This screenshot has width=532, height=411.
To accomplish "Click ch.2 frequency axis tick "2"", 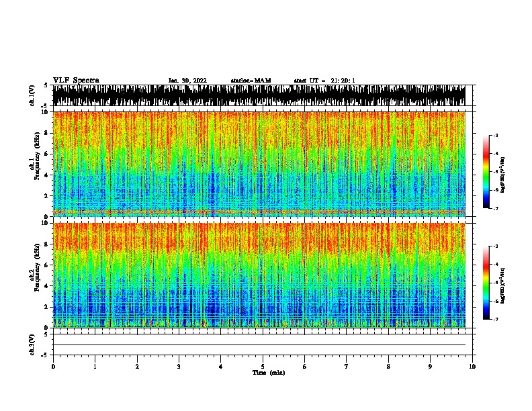I will tap(47, 307).
